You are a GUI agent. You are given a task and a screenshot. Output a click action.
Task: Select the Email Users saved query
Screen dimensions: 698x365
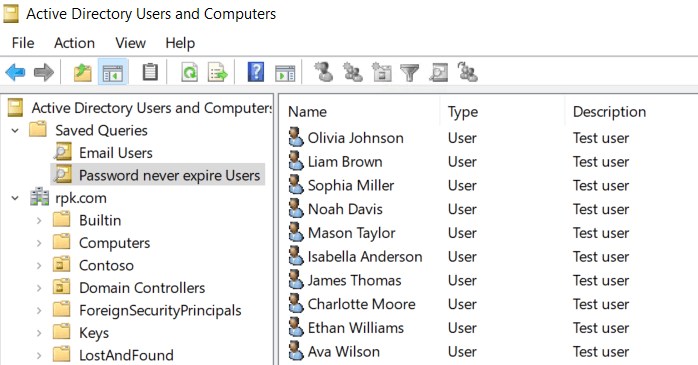click(116, 153)
